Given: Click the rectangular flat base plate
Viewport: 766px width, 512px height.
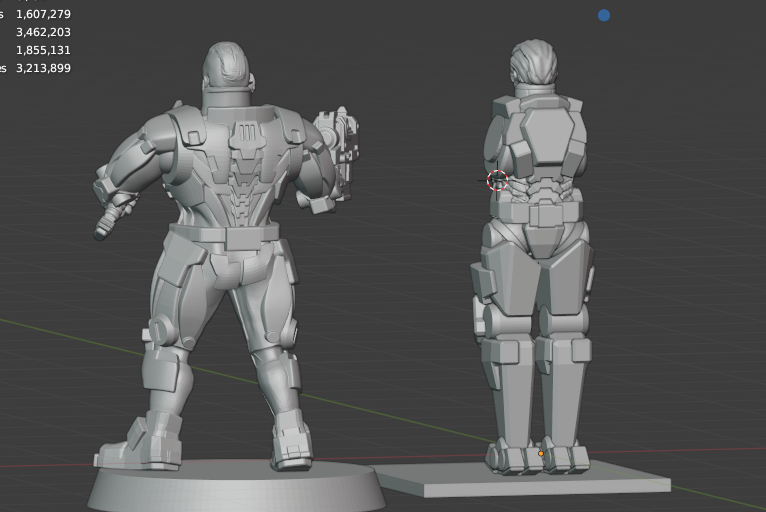Looking at the screenshot, I should click(523, 481).
